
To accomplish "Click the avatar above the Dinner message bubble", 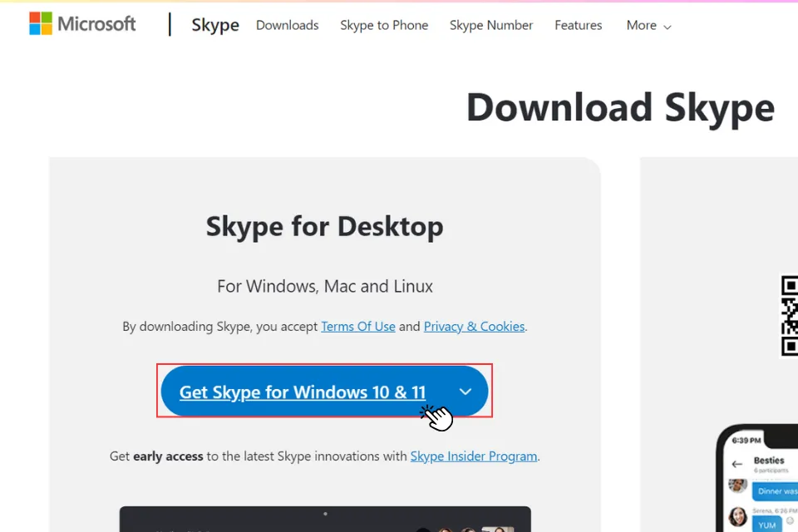I will pyautogui.click(x=736, y=486).
